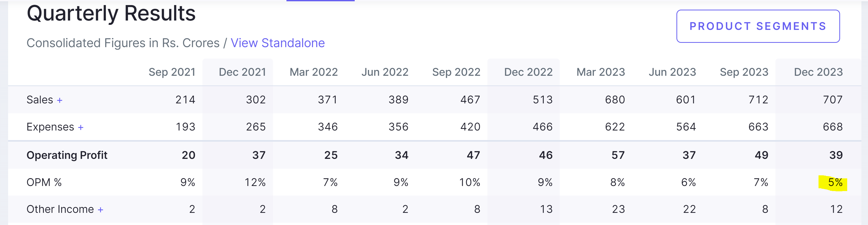Screen dimensions: 868x225
Task: Select the Jun 2022 column header
Action: [385, 72]
